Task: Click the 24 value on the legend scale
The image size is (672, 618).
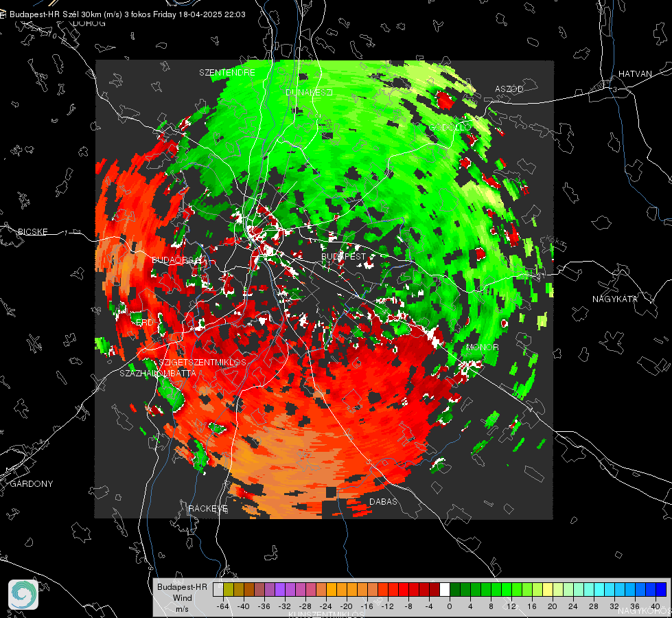Action: click(573, 606)
